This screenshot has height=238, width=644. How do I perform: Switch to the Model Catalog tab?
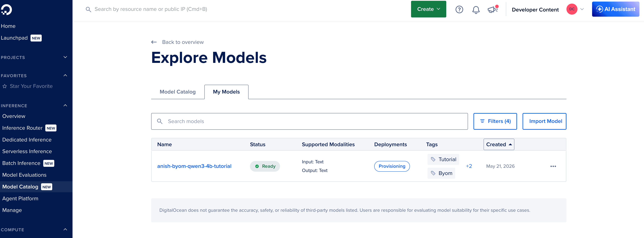point(177,92)
